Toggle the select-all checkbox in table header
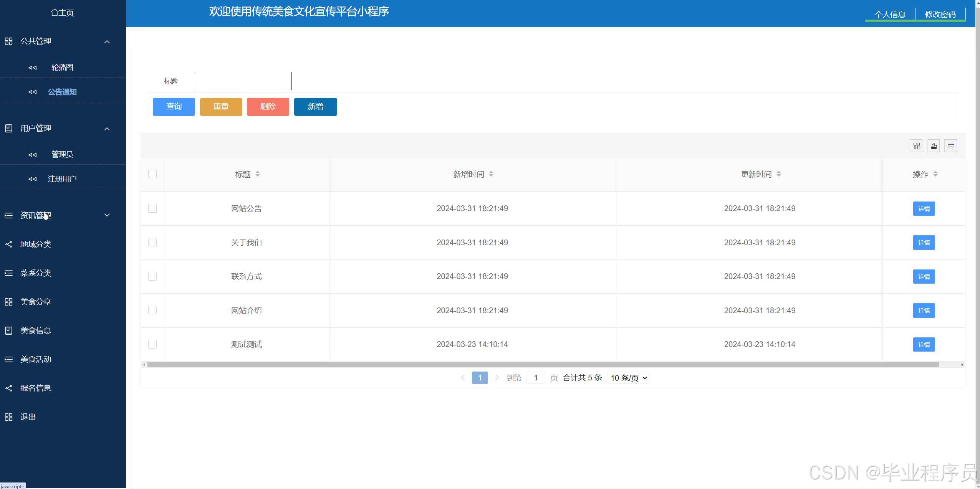Screen dimensions: 980x489 [x=152, y=174]
